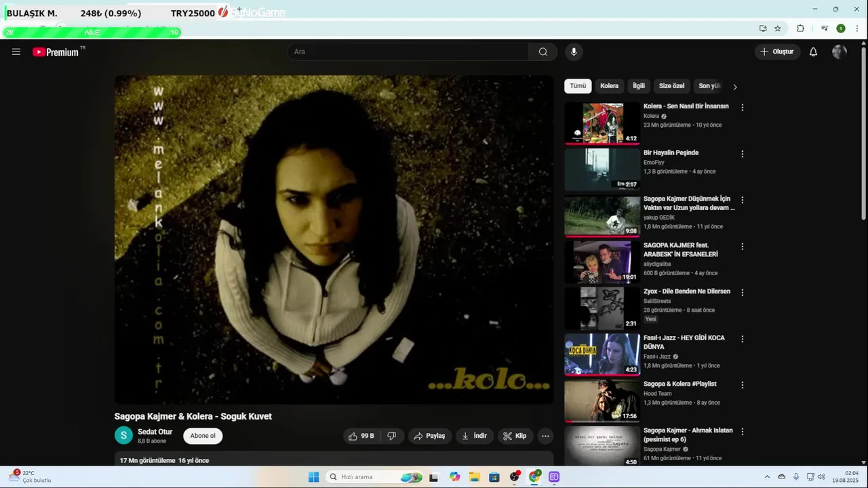868x488 pixels.
Task: Click the Windows Hızlı arama search box
Action: (374, 477)
